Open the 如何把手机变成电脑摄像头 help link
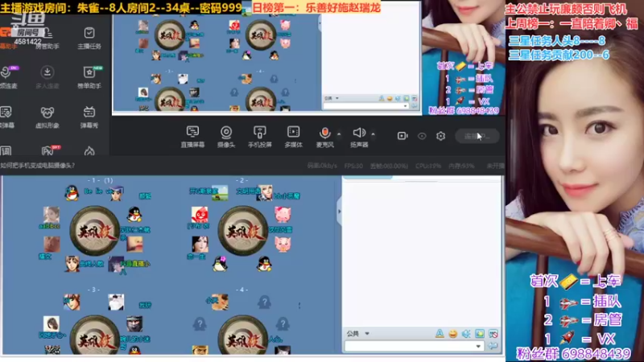The width and height of the screenshot is (644, 362). click(x=37, y=166)
